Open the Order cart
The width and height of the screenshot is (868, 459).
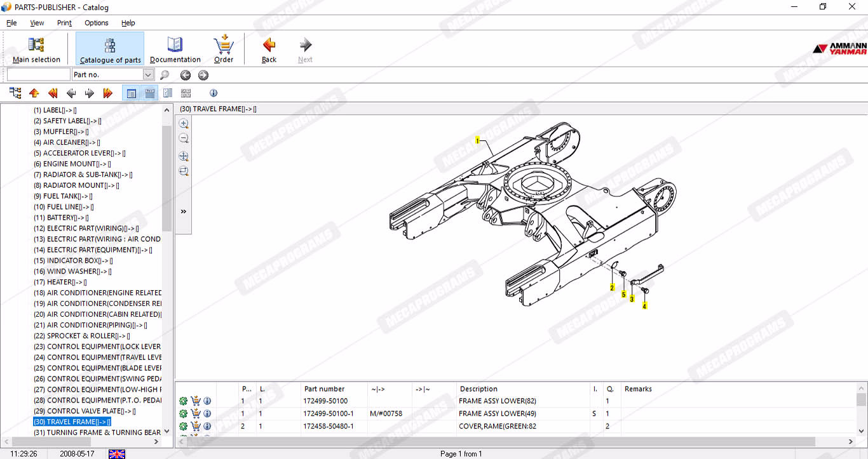[x=224, y=49]
